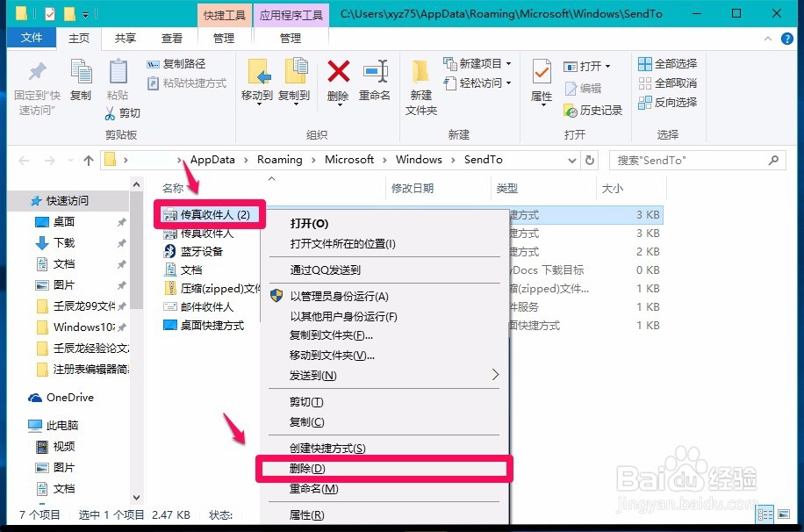804x532 pixels.
Task: Switch to details view icon in status bar
Action: tap(765, 514)
